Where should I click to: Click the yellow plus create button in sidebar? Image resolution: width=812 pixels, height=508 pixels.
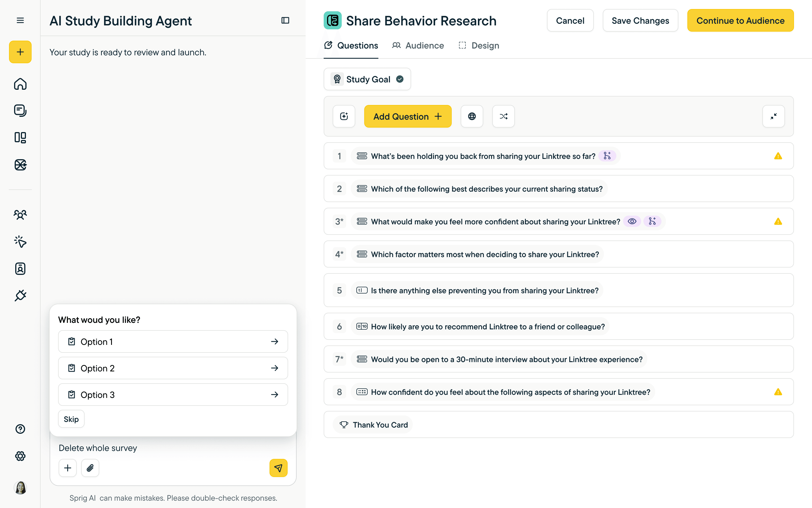click(x=20, y=52)
